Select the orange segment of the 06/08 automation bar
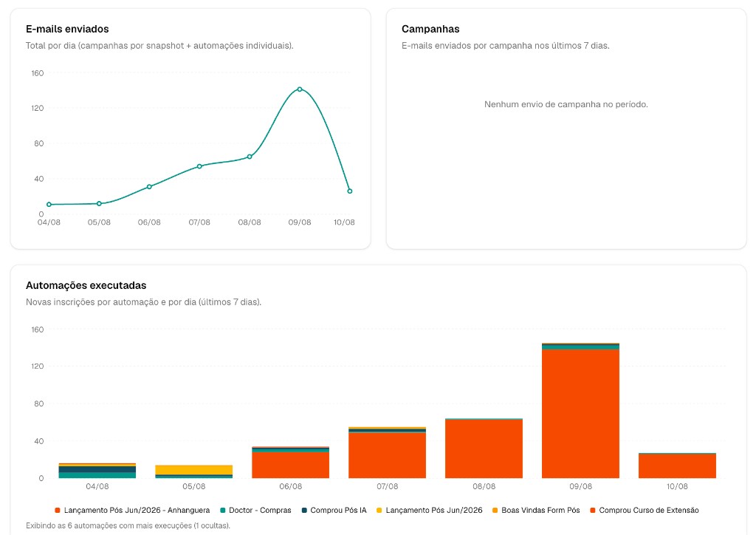The width and height of the screenshot is (756, 535). 291,465
